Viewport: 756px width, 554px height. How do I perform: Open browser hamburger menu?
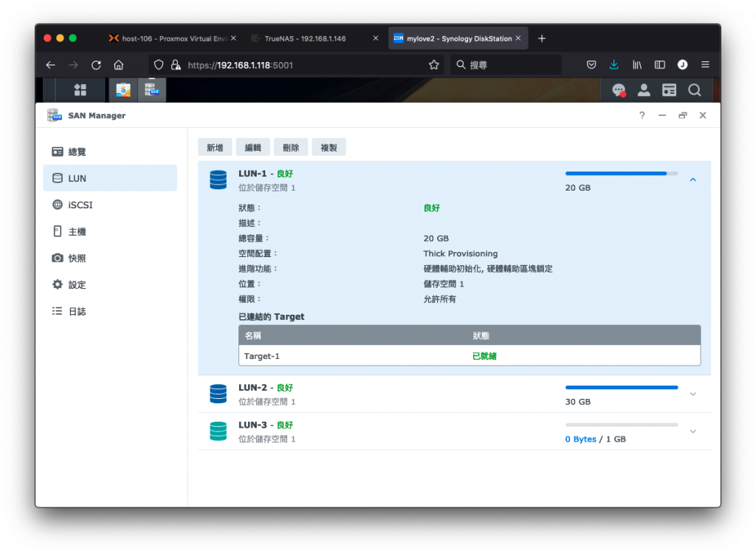(705, 65)
